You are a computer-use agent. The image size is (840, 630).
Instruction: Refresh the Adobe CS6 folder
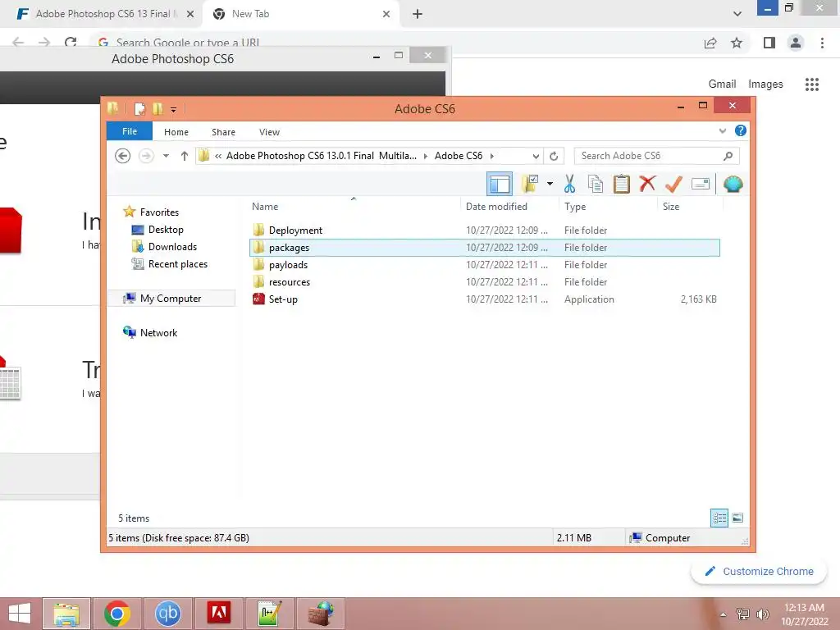point(554,156)
